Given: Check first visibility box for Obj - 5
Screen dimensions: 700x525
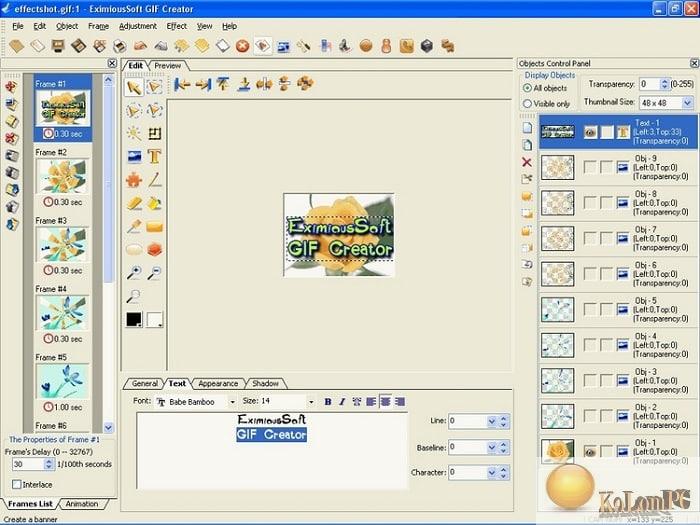Looking at the screenshot, I should click(590, 309).
